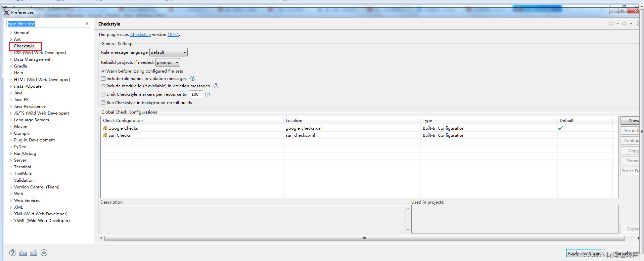Select the Sun Checks configuration row
Image resolution: width=644 pixels, height=261 pixels.
pyautogui.click(x=359, y=135)
